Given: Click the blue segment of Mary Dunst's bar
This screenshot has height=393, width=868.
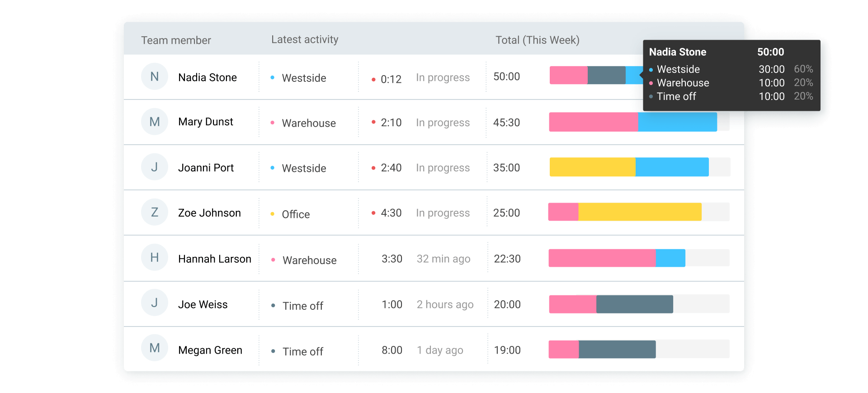Looking at the screenshot, I should point(677,122).
